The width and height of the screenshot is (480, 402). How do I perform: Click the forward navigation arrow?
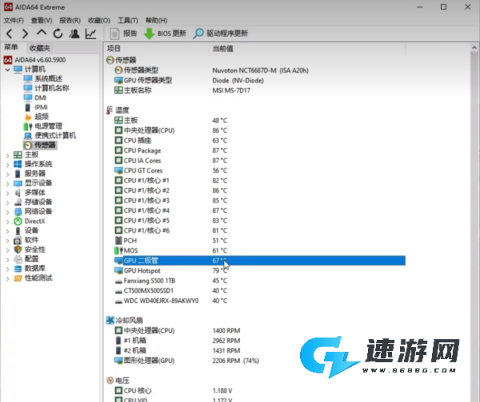point(25,33)
